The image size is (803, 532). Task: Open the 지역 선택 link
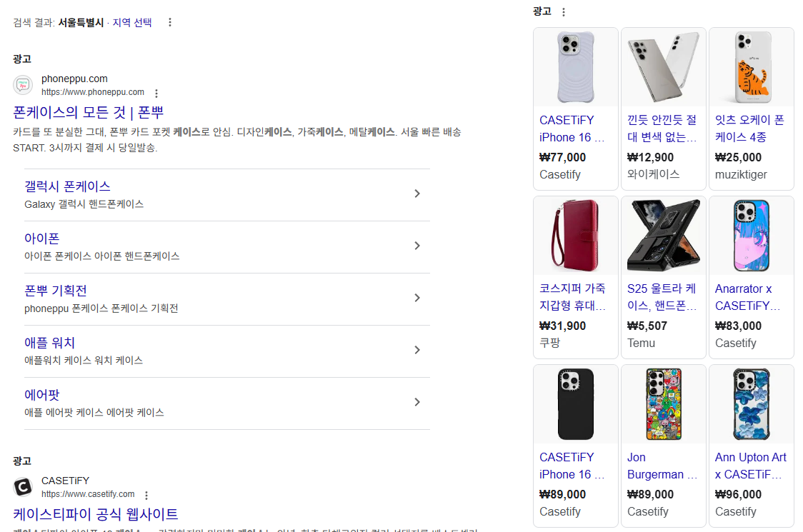tap(132, 23)
